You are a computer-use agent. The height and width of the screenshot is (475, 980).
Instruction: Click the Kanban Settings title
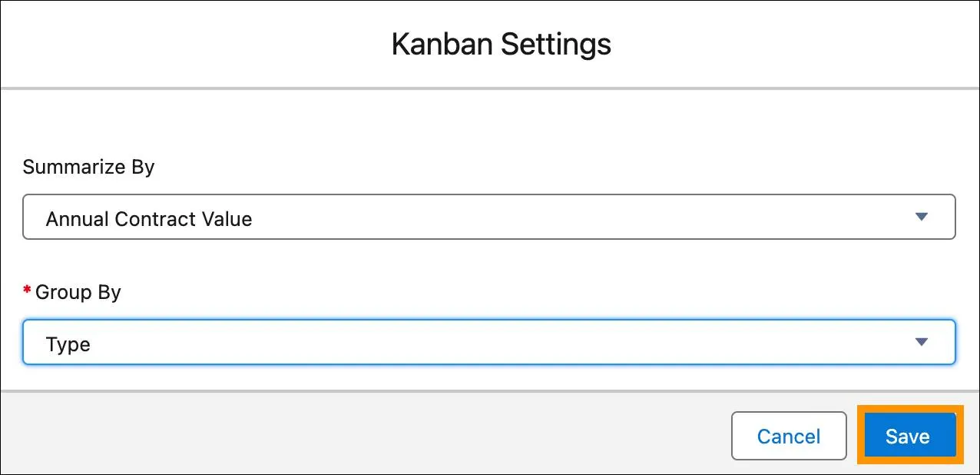tap(502, 44)
